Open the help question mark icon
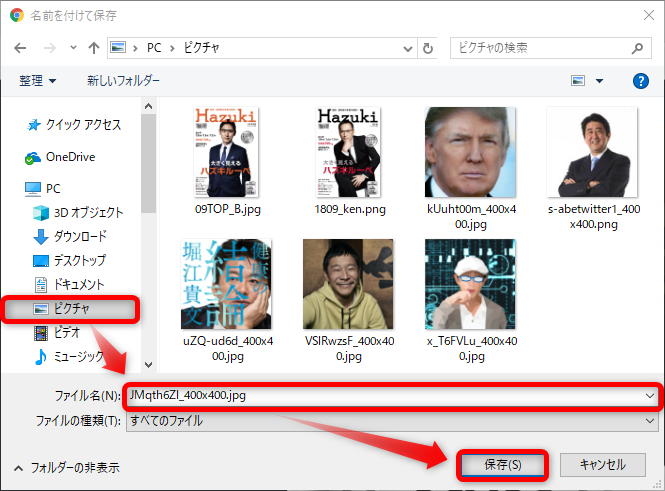Viewport: 665px width, 491px height. pyautogui.click(x=639, y=80)
